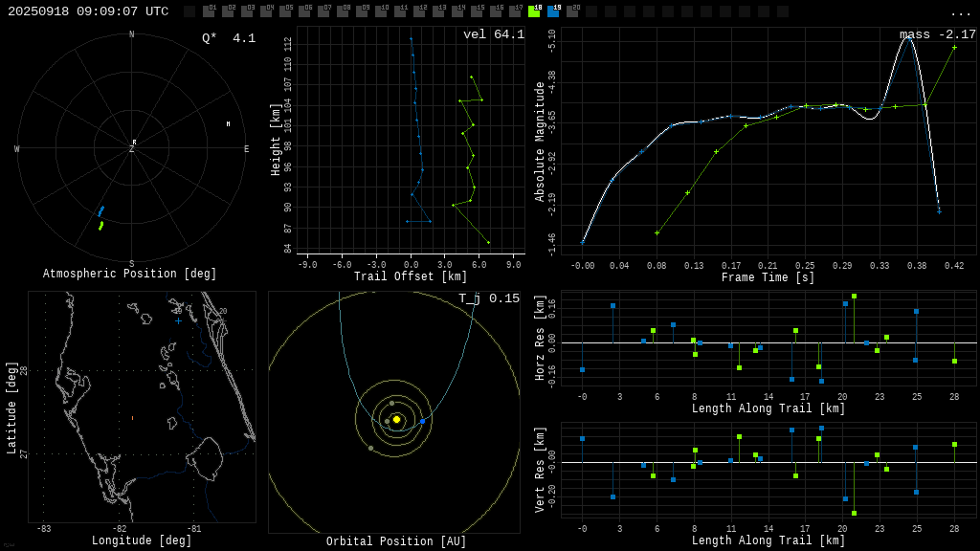Screen dimensions: 980x551
Task: Select the gray station 01 box
Action: 209,11
